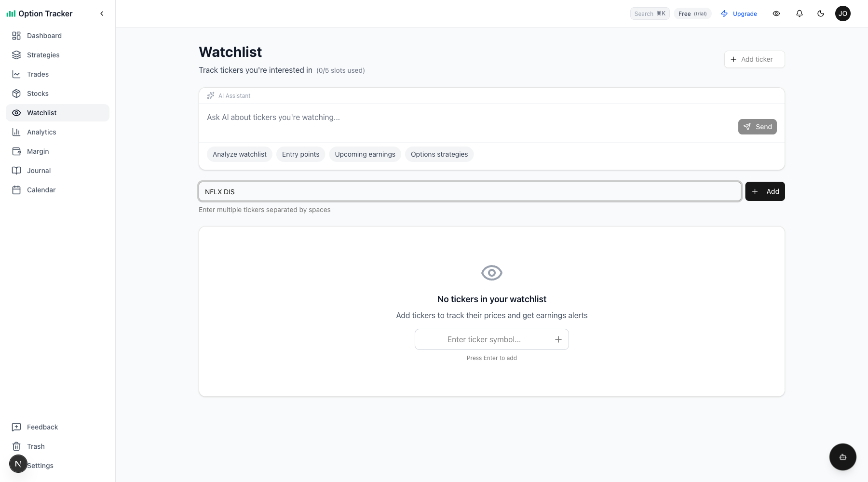
Task: Click the Add ticker button
Action: (x=754, y=59)
